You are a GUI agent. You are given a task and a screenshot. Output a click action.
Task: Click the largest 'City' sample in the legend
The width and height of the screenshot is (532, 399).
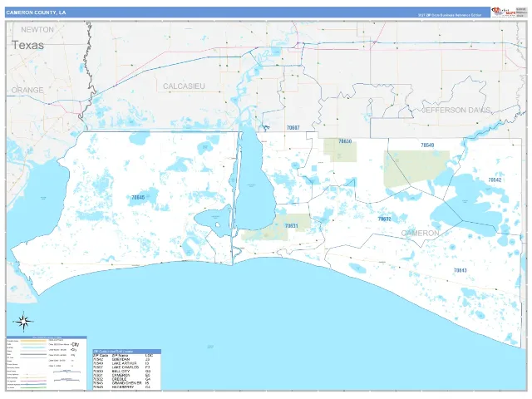tap(76, 344)
